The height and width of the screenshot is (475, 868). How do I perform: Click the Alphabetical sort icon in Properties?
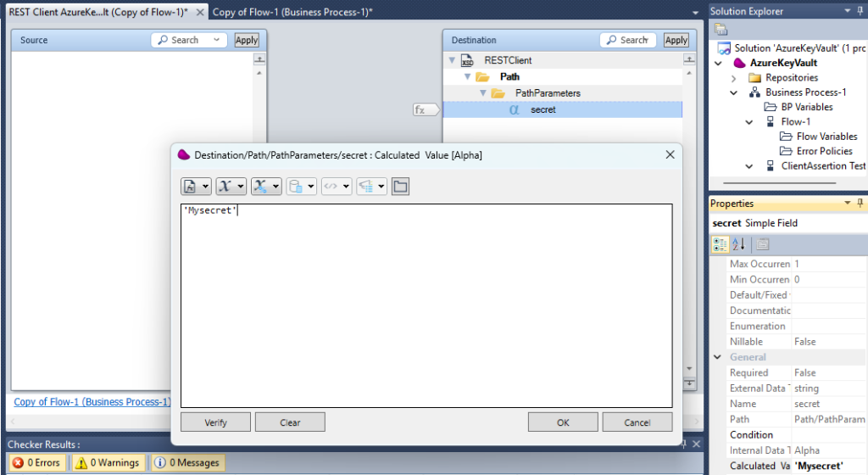coord(738,244)
